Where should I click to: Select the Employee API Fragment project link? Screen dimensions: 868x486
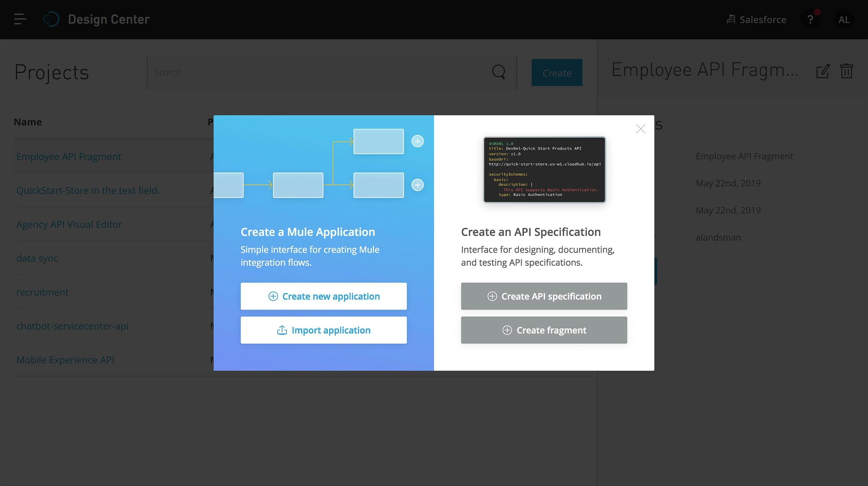68,156
